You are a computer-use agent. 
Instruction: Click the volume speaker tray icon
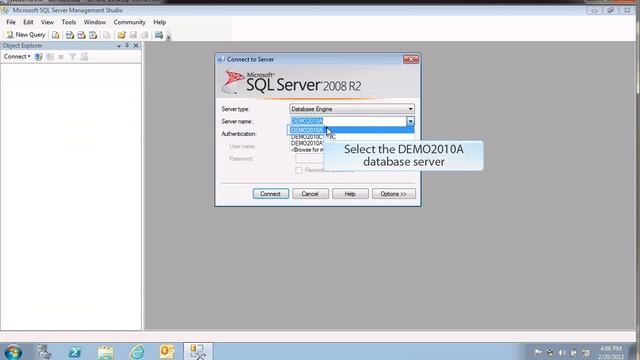click(562, 352)
